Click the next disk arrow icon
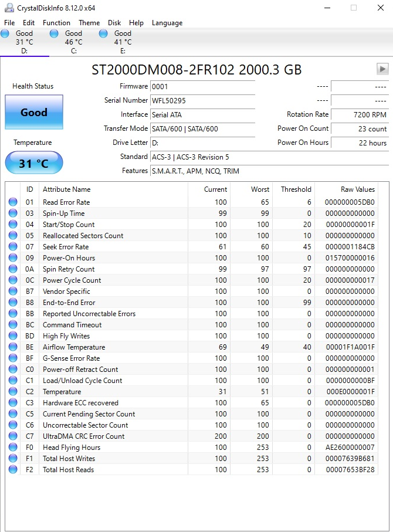 pyautogui.click(x=382, y=69)
